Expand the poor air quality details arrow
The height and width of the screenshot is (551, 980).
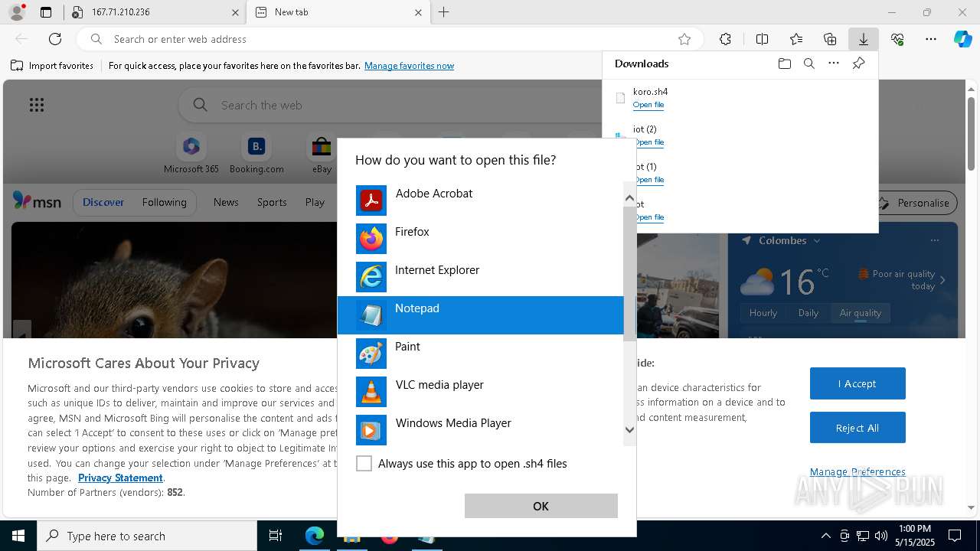click(x=942, y=280)
